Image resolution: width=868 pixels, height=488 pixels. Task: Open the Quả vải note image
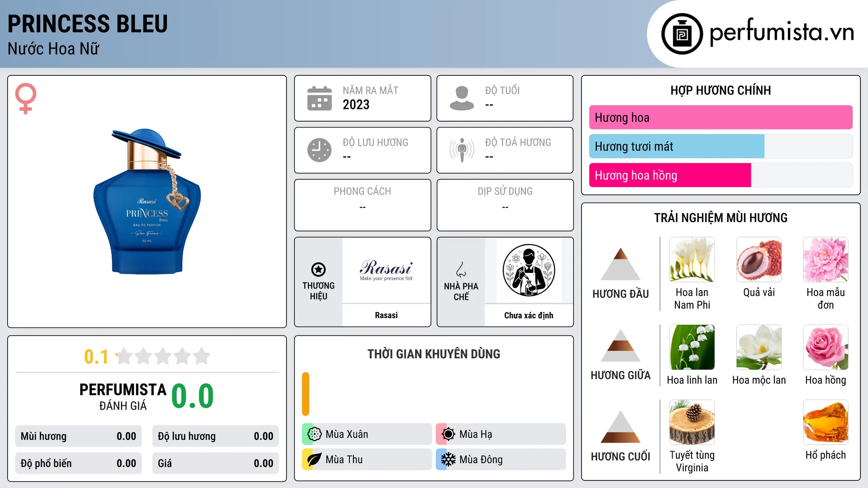click(759, 260)
